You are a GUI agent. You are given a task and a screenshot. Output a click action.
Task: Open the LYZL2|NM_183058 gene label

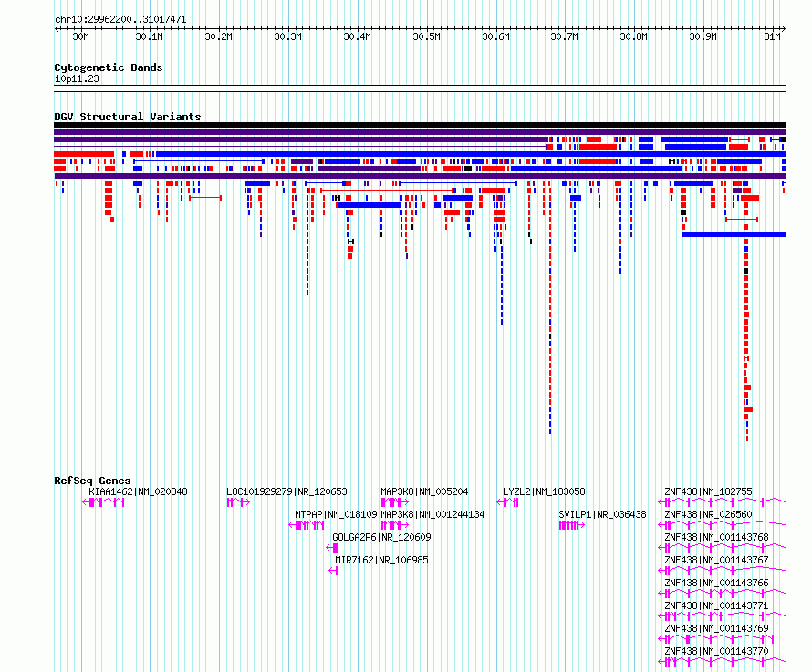pos(545,491)
